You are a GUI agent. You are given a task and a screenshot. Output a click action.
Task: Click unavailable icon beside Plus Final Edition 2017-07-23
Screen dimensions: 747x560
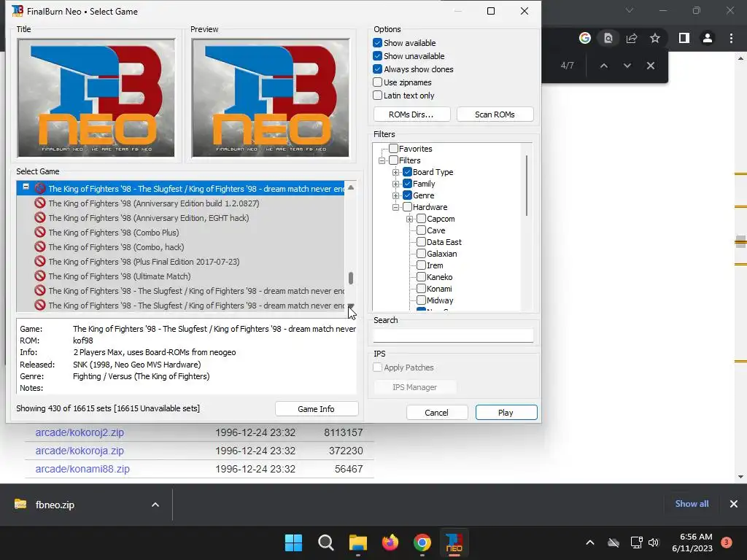pyautogui.click(x=40, y=262)
